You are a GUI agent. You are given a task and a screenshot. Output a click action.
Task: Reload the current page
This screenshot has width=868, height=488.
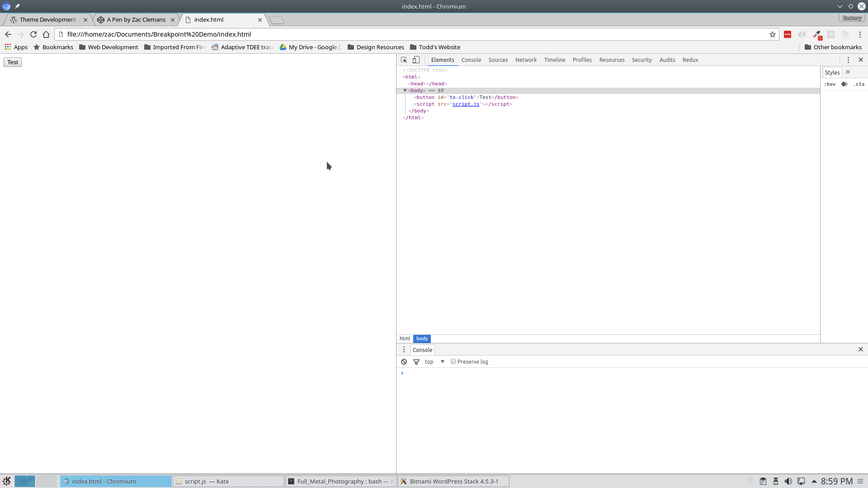tap(33, 34)
